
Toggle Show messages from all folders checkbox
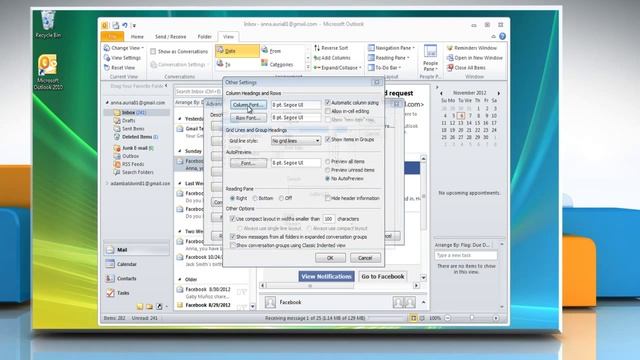point(233,236)
